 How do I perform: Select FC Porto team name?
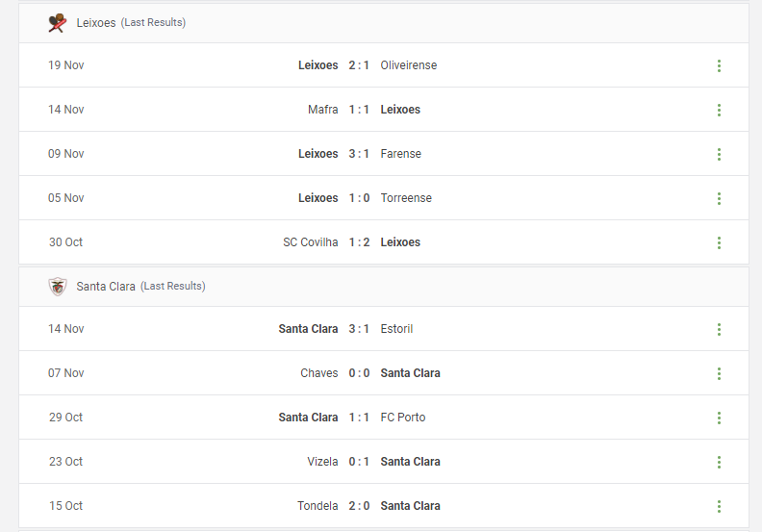(403, 418)
